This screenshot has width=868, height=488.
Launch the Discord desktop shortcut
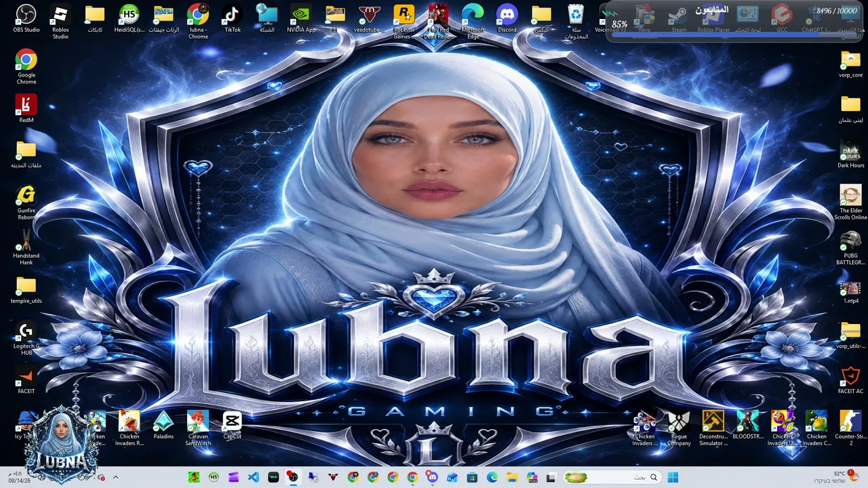click(x=507, y=19)
